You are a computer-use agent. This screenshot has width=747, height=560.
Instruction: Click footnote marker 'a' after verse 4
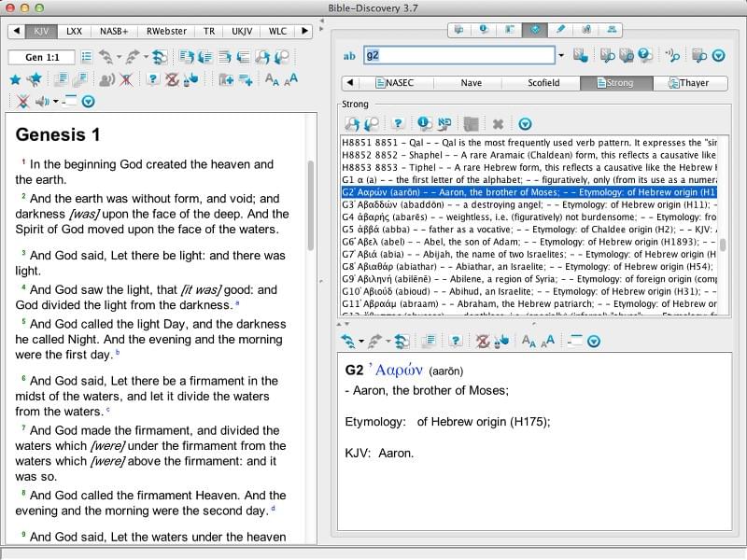point(237,303)
